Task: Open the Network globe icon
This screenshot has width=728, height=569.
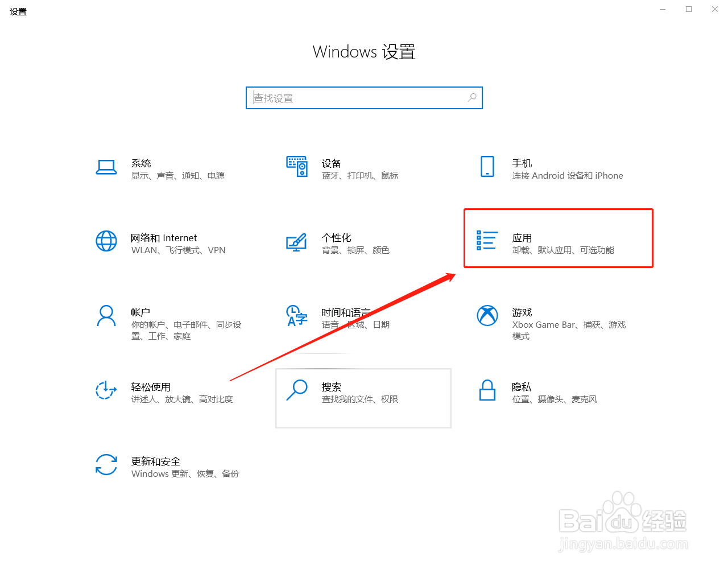Action: point(106,241)
